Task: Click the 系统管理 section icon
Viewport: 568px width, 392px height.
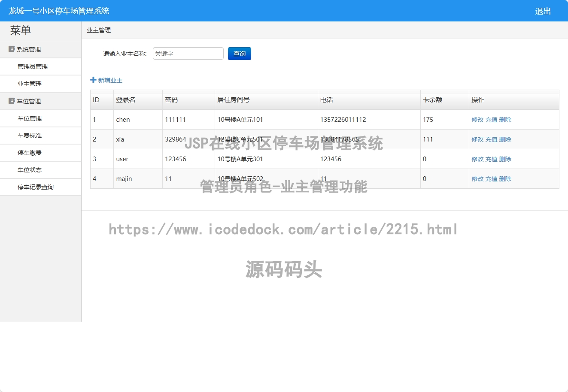Action: 12,49
